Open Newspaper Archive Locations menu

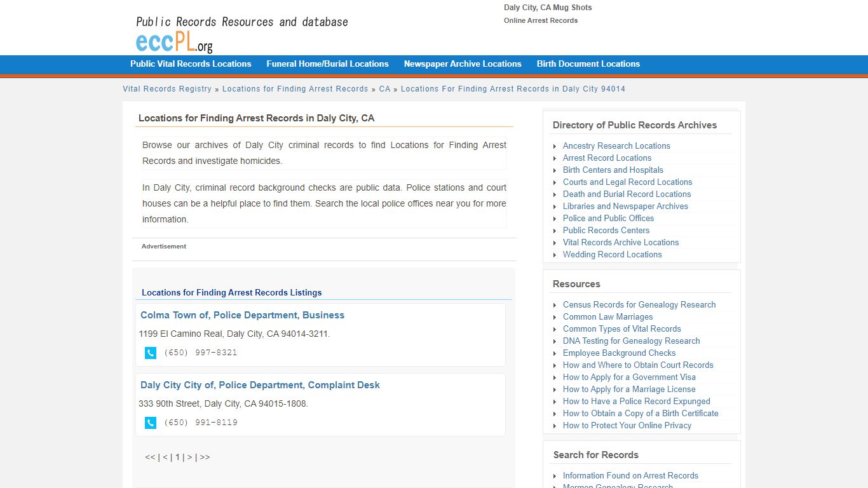coord(463,64)
